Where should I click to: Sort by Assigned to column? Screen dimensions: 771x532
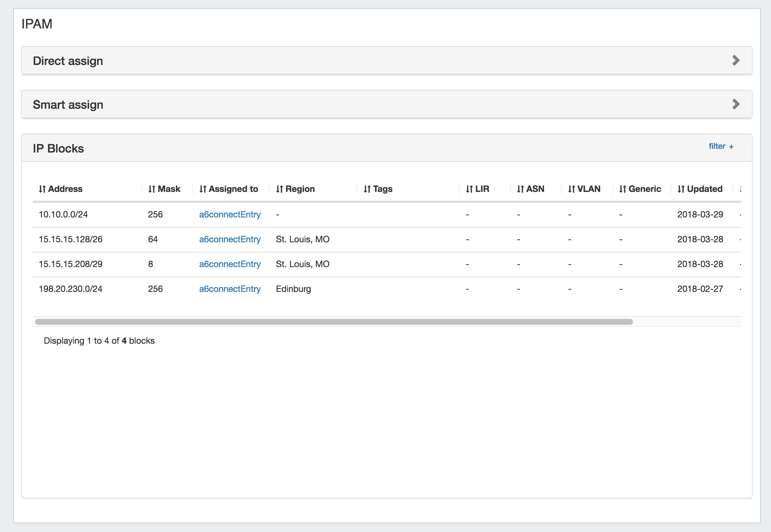[x=229, y=189]
